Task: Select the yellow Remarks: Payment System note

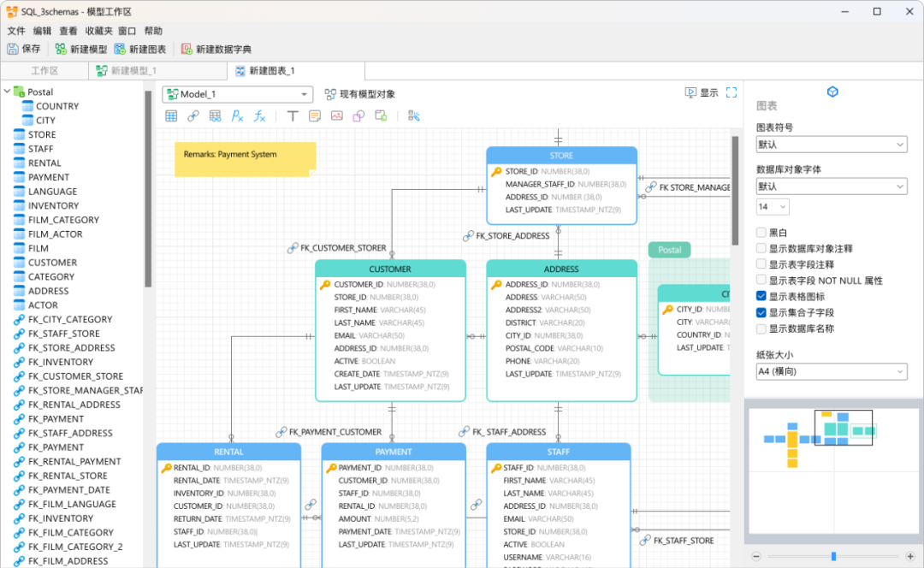Action: click(246, 159)
